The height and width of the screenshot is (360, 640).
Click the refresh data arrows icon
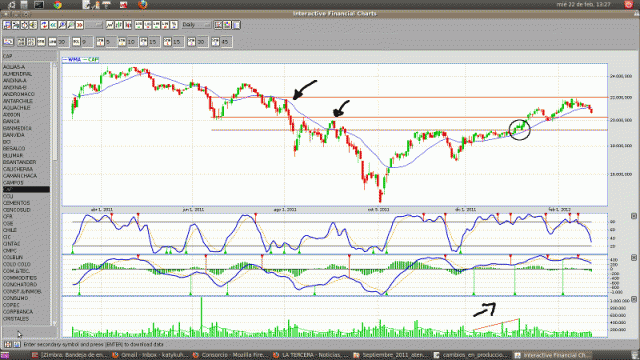[x=44, y=25]
